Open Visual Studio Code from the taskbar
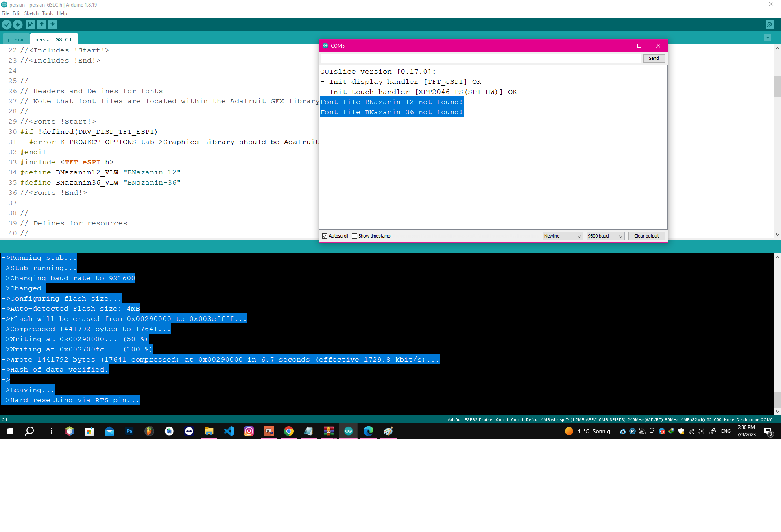 pos(229,431)
